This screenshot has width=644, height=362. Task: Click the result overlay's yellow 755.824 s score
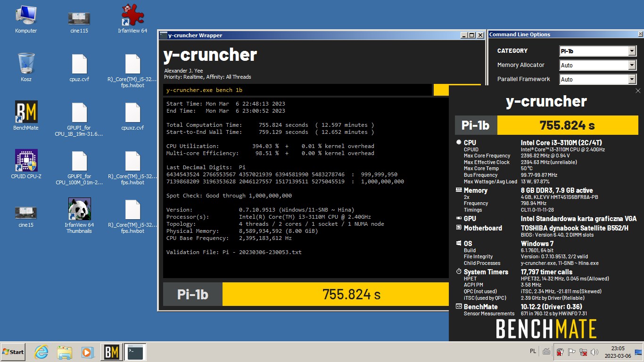(567, 125)
